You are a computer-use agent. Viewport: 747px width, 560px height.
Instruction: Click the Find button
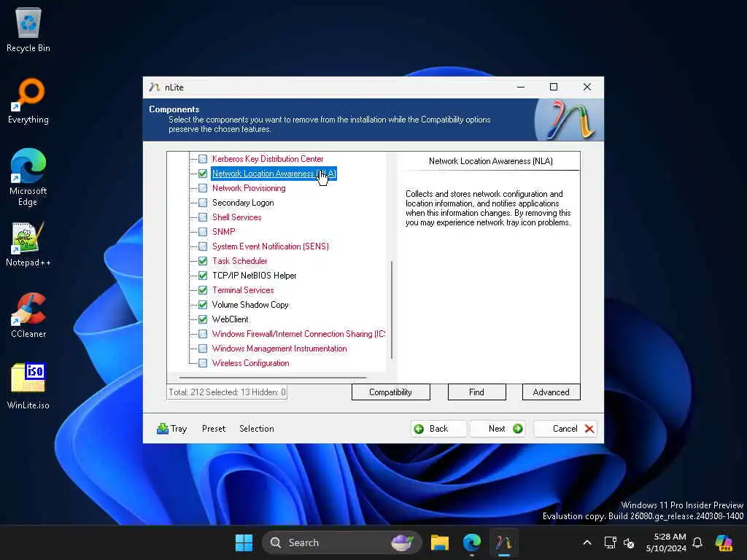[476, 392]
